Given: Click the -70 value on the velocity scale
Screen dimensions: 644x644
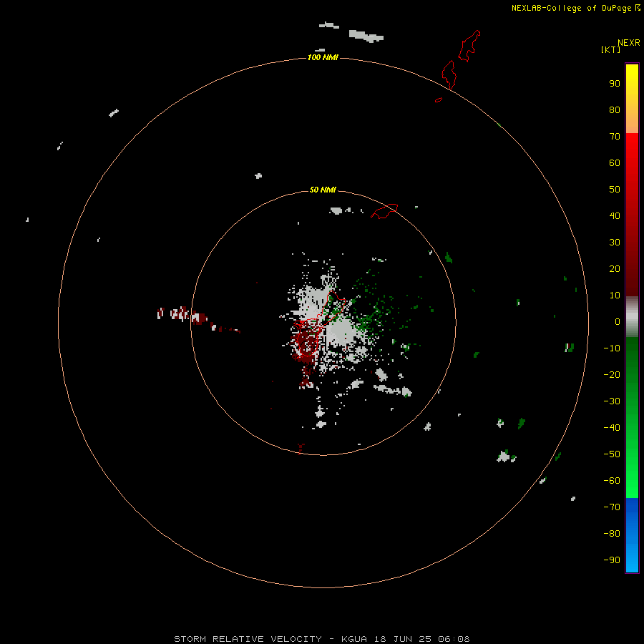Looking at the screenshot, I should click(x=612, y=507).
